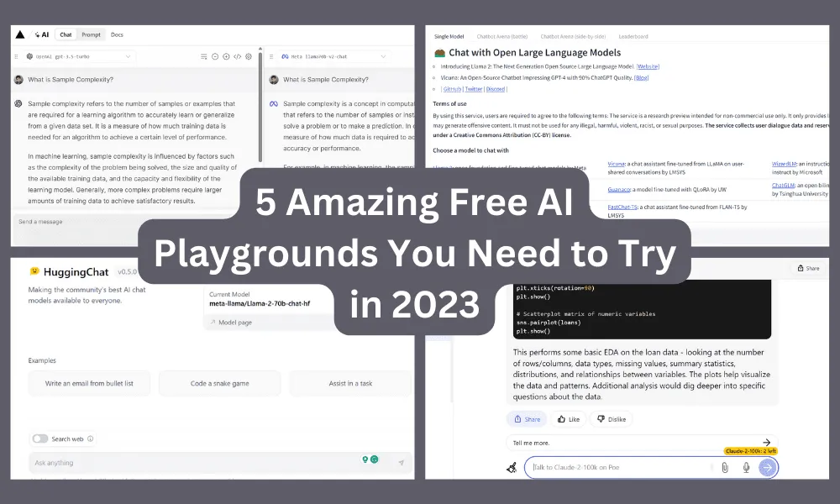This screenshot has width=840, height=504.
Task: Open the Docs tab
Action: (117, 34)
